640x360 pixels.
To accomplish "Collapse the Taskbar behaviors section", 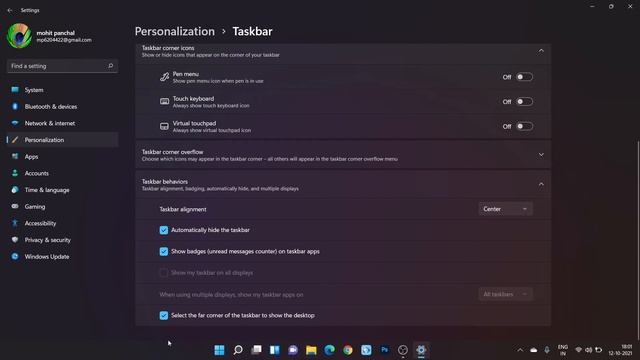I will (541, 184).
